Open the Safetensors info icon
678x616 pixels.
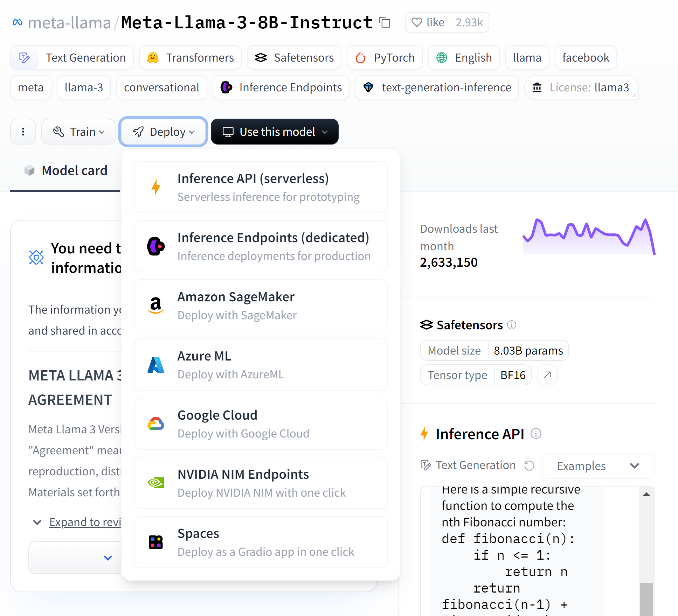[512, 325]
